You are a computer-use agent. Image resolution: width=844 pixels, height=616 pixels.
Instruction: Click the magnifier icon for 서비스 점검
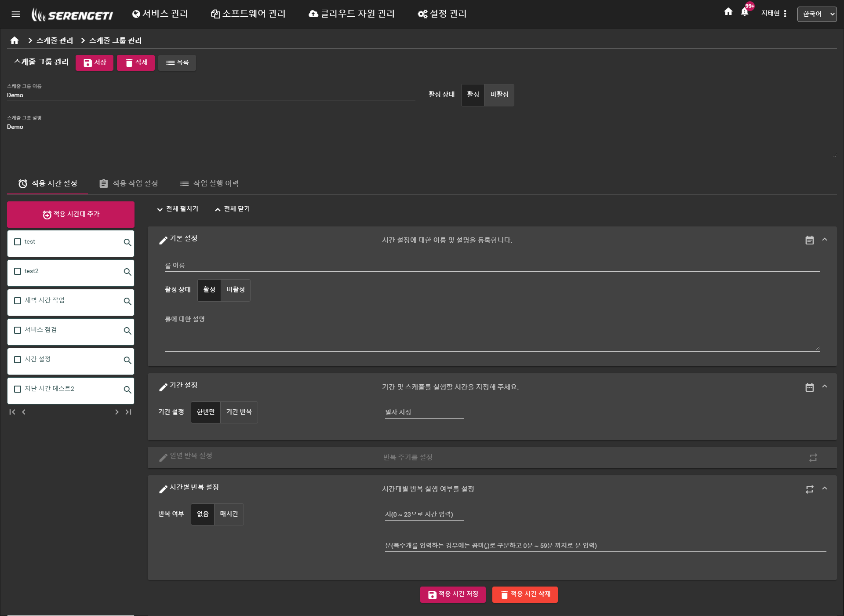[127, 331]
